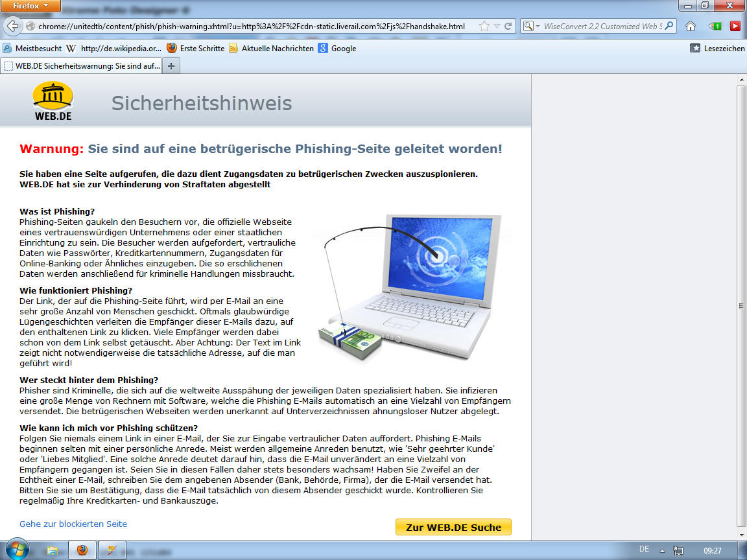
Task: Open the search engine selector dropdown
Action: click(530, 26)
